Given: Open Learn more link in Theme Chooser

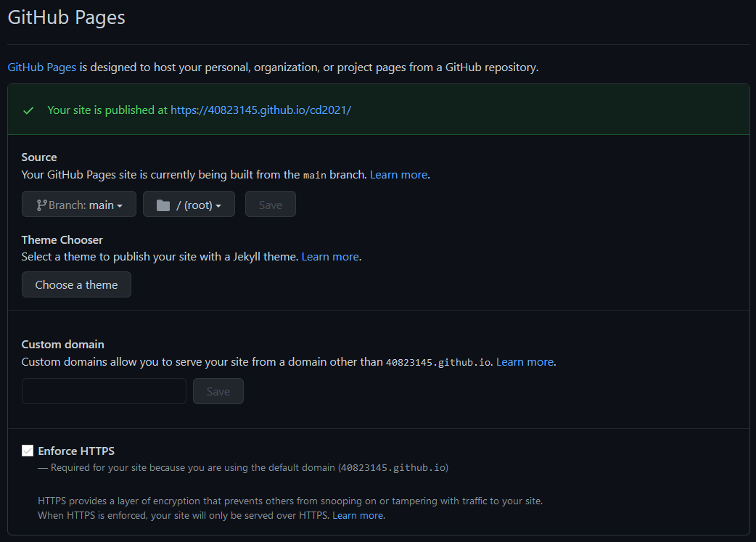Looking at the screenshot, I should [x=330, y=257].
